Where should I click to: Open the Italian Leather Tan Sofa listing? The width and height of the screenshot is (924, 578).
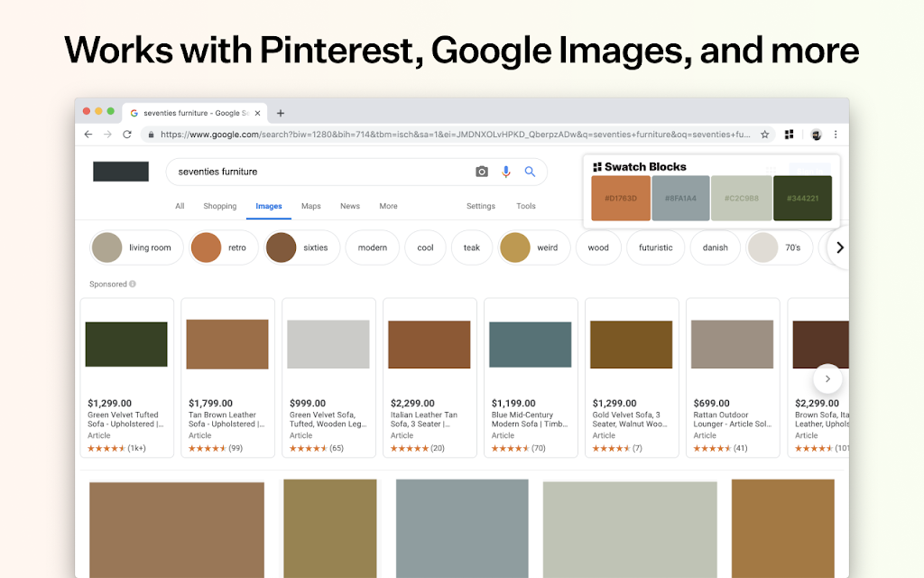430,378
